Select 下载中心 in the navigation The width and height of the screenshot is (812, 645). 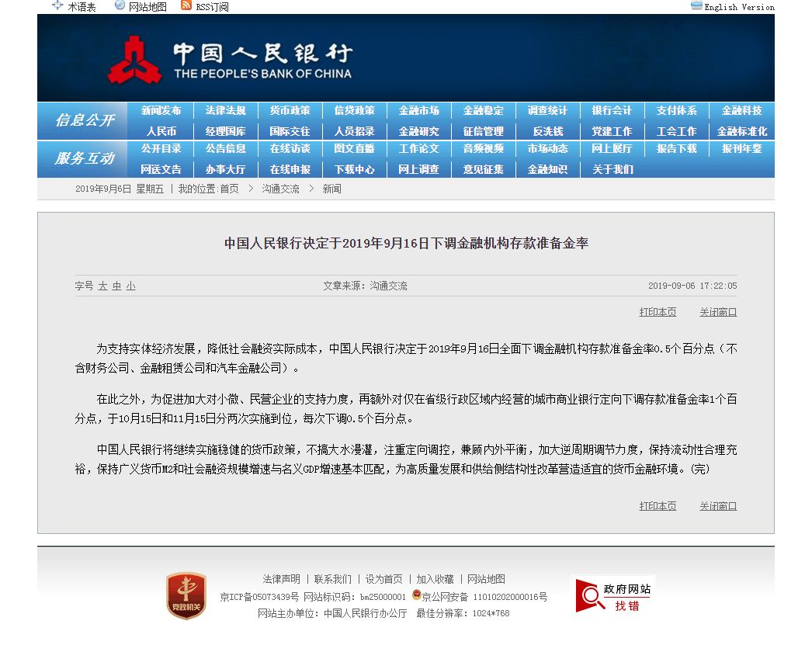point(354,169)
